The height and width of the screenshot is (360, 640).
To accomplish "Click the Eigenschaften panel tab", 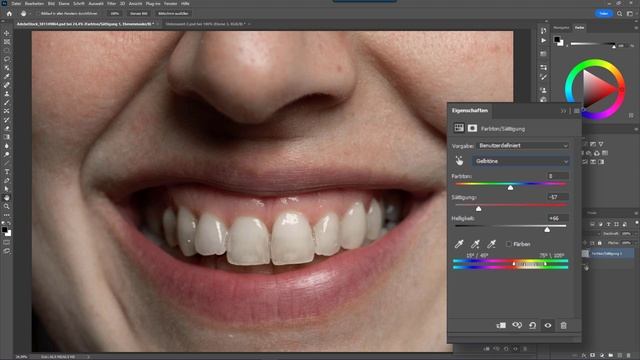I will 469,111.
